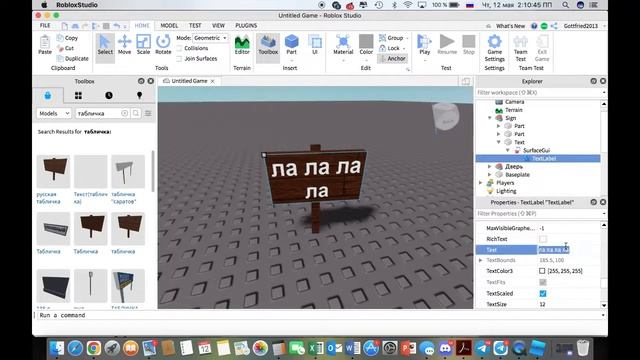
Task: Clear the toolbox search field
Action: coord(124,113)
